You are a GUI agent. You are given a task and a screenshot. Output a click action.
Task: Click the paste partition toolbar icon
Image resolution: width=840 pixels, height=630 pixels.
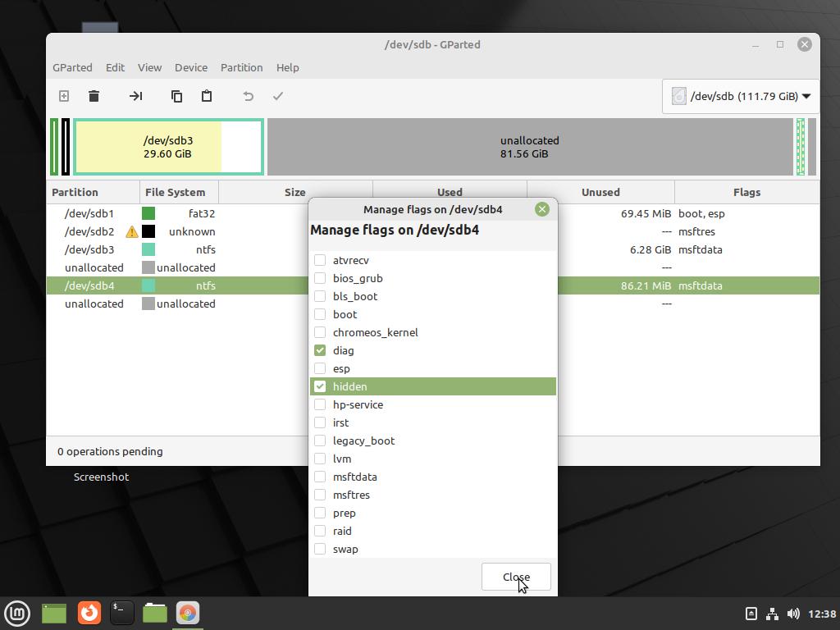tap(207, 96)
